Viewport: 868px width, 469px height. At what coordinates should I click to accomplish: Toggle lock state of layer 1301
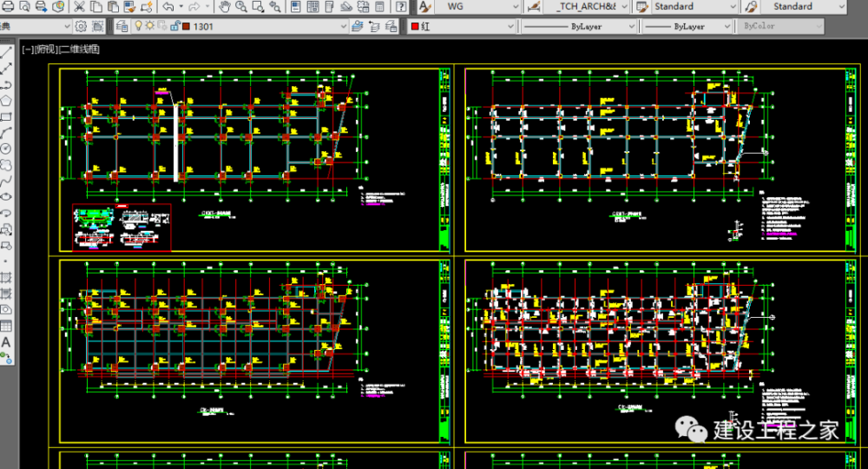tap(175, 25)
